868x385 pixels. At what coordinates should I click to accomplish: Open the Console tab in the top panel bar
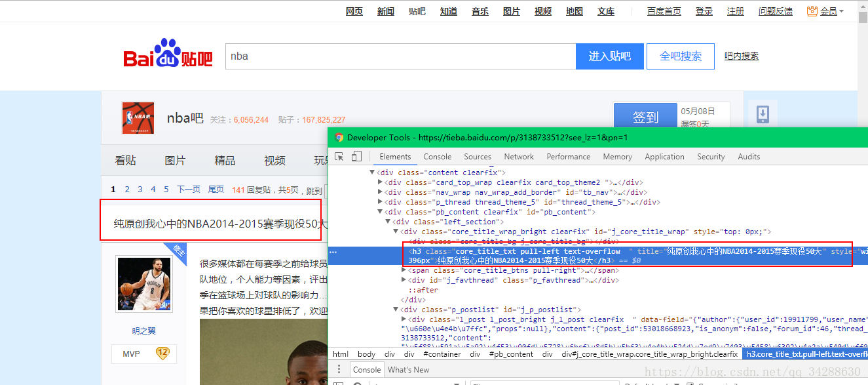pos(437,157)
